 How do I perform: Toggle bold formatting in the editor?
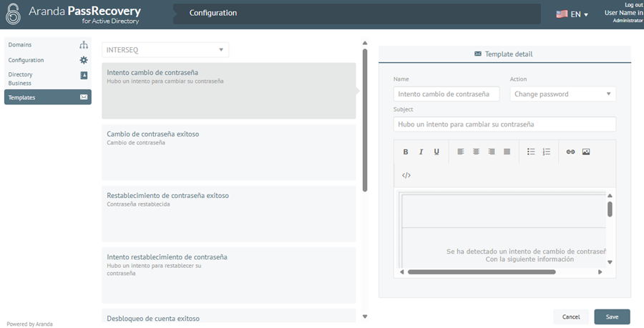click(x=406, y=152)
